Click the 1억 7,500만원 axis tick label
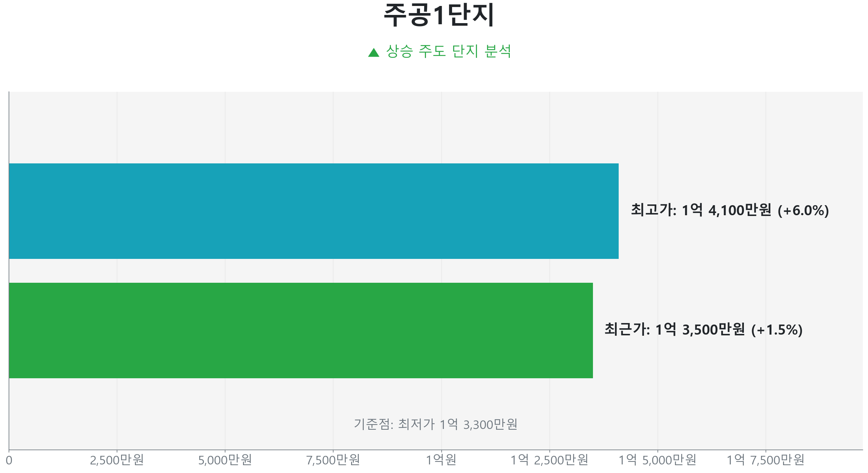 click(766, 460)
